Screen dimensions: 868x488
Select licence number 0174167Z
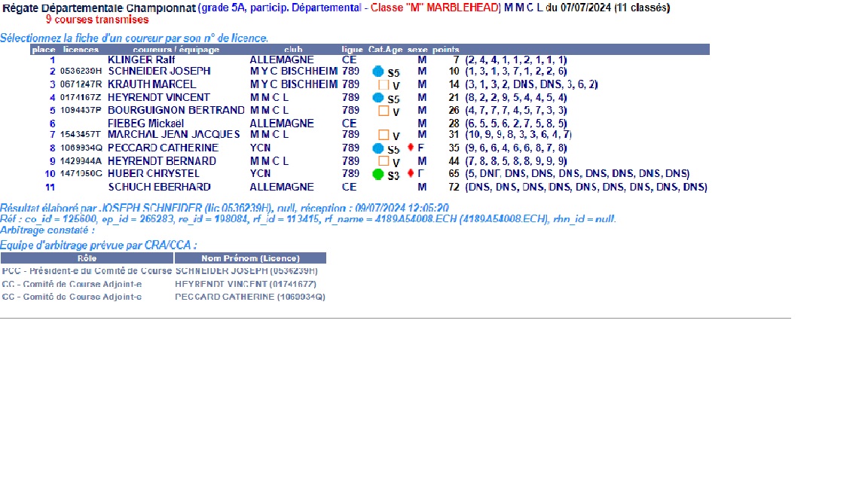coord(81,98)
